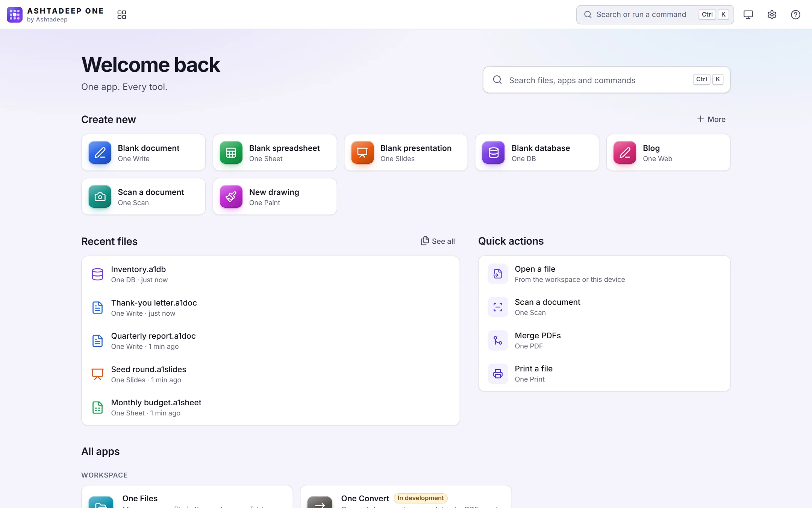
Task: Click the Blog One Web icon
Action: coord(625,153)
